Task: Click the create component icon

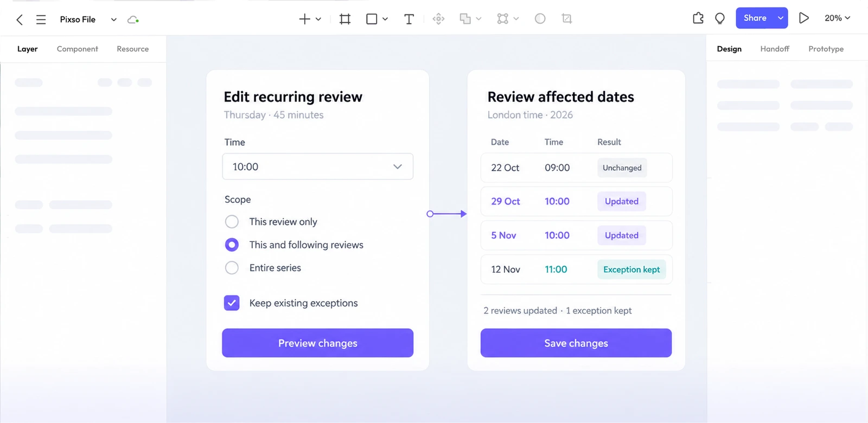Action: click(438, 19)
